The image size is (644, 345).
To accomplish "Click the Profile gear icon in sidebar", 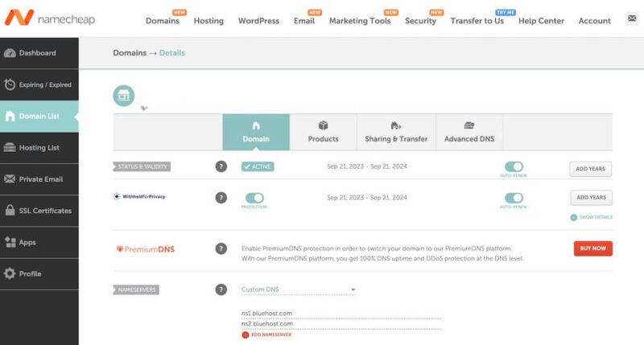I will 10,273.
